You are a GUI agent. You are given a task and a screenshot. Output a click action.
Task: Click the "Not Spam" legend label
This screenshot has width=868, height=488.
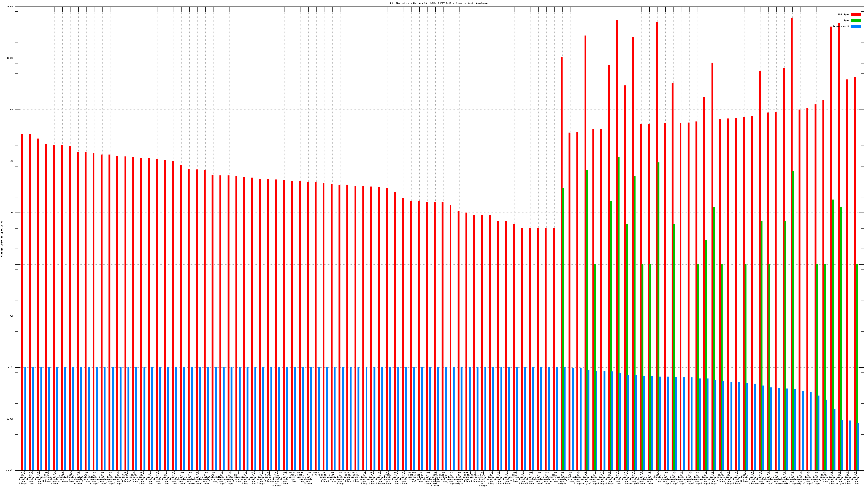pos(844,14)
